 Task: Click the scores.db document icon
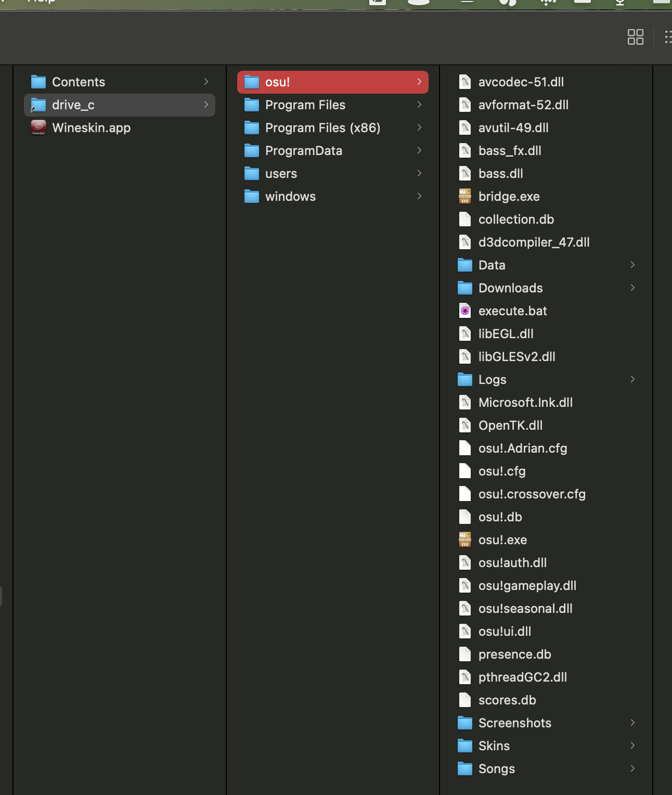[x=465, y=700]
